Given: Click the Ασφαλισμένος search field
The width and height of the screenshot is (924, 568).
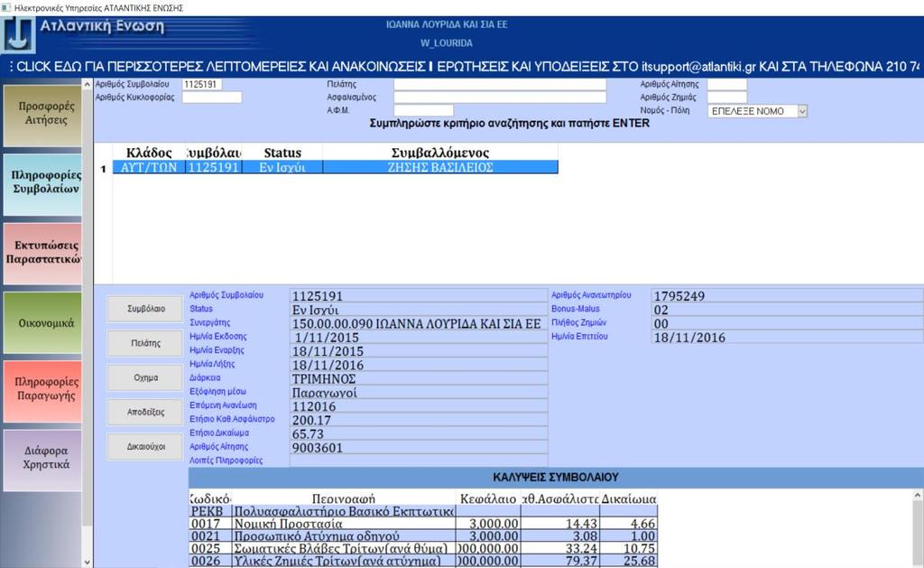Looking at the screenshot, I should click(x=500, y=98).
